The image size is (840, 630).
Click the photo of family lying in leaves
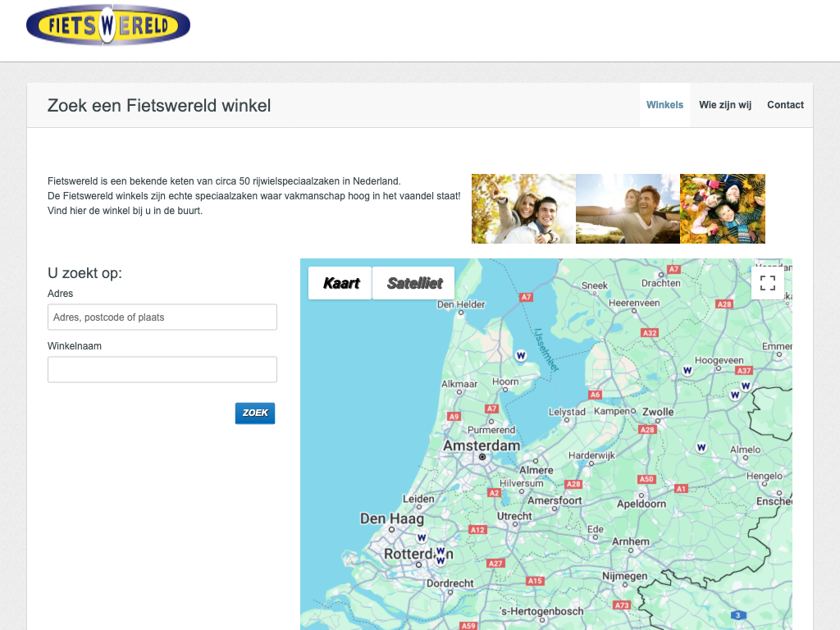click(723, 208)
